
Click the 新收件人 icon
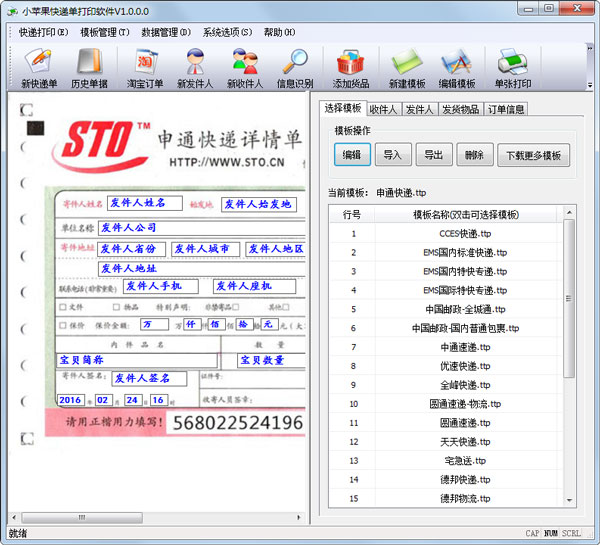[x=245, y=68]
